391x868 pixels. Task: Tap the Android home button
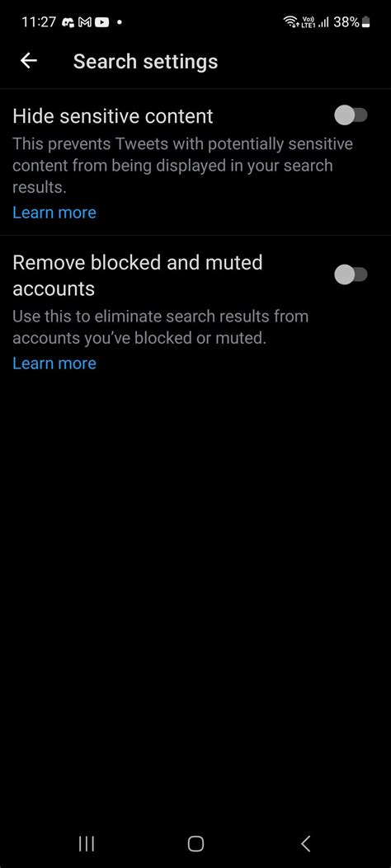tap(195, 843)
